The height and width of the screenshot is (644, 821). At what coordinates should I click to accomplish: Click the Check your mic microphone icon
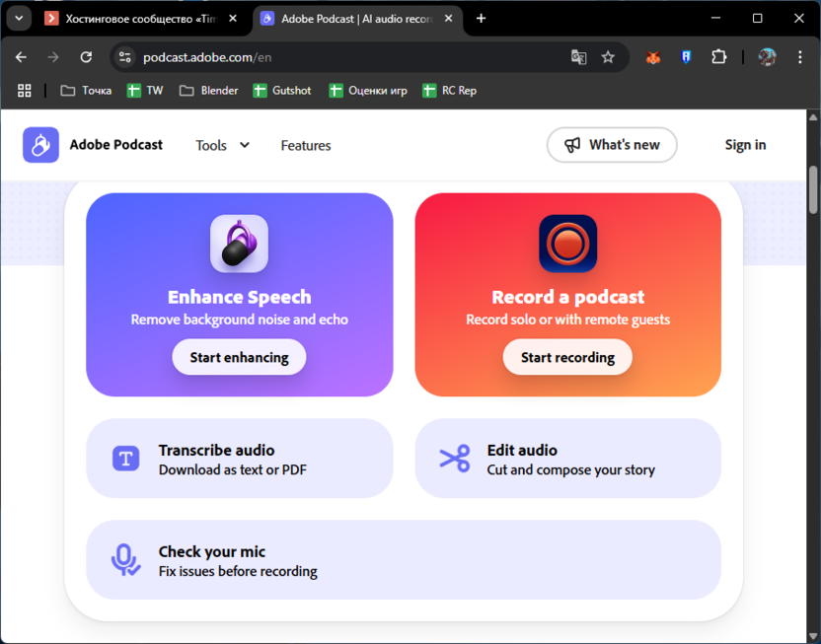pos(125,560)
